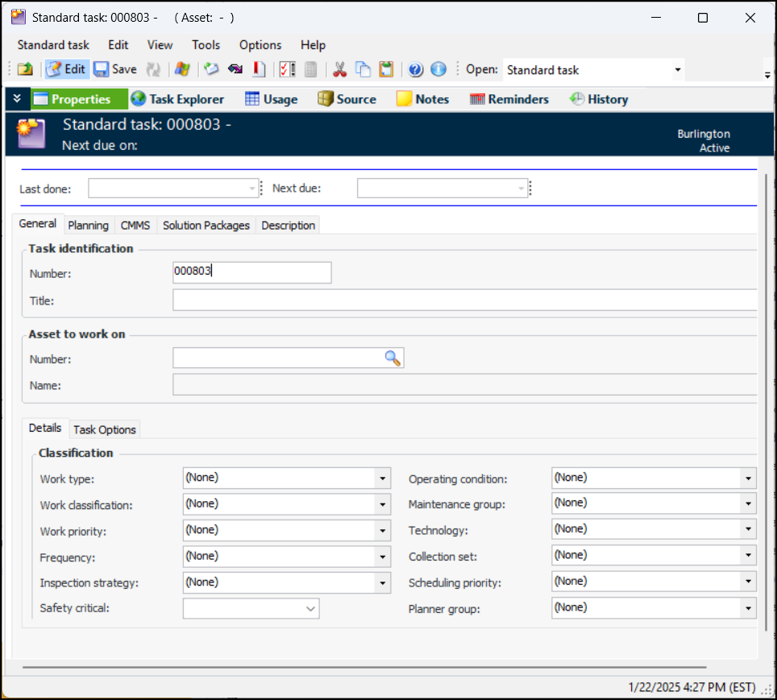
Task: Click the blue info icon
Action: tap(438, 69)
